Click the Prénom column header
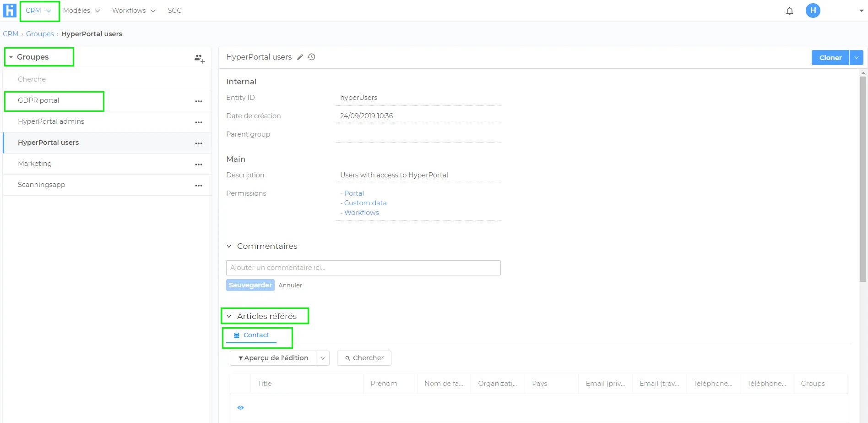The height and width of the screenshot is (423, 868). coord(391,384)
